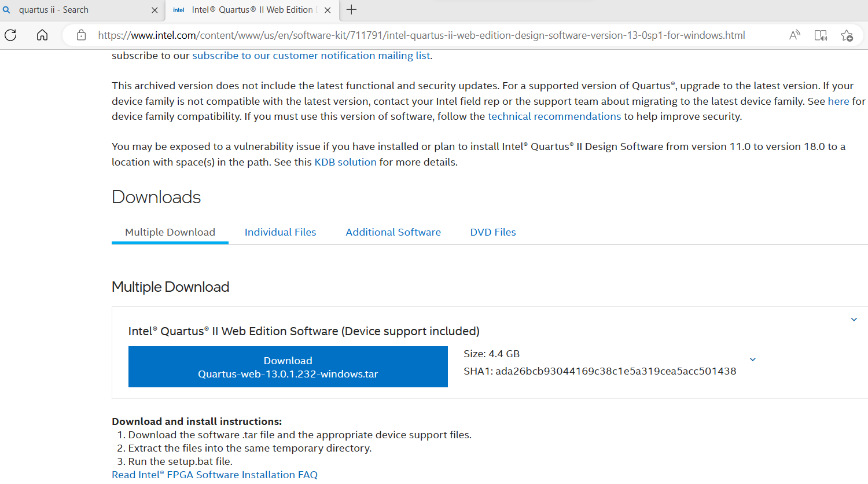Image resolution: width=868 pixels, height=484 pixels.
Task: Open the KDB solution link
Action: pyautogui.click(x=345, y=162)
